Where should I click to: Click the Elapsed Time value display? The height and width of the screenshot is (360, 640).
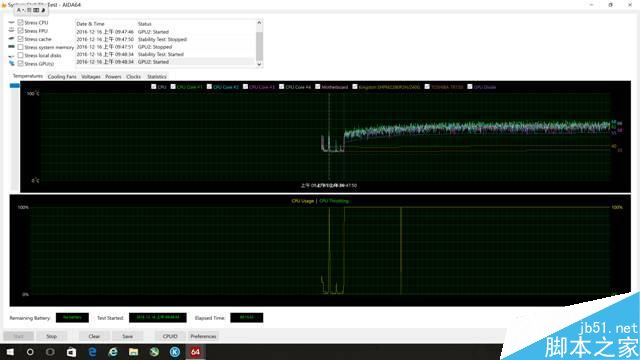247,318
